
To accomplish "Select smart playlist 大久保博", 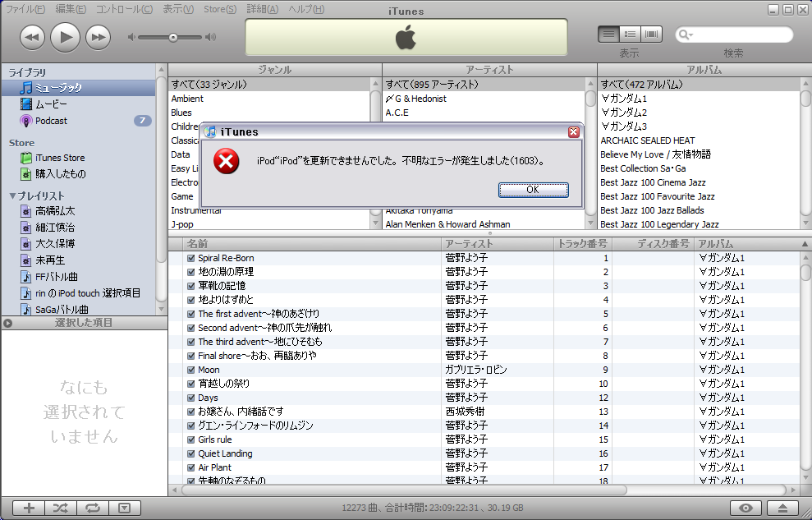I will point(78,243).
